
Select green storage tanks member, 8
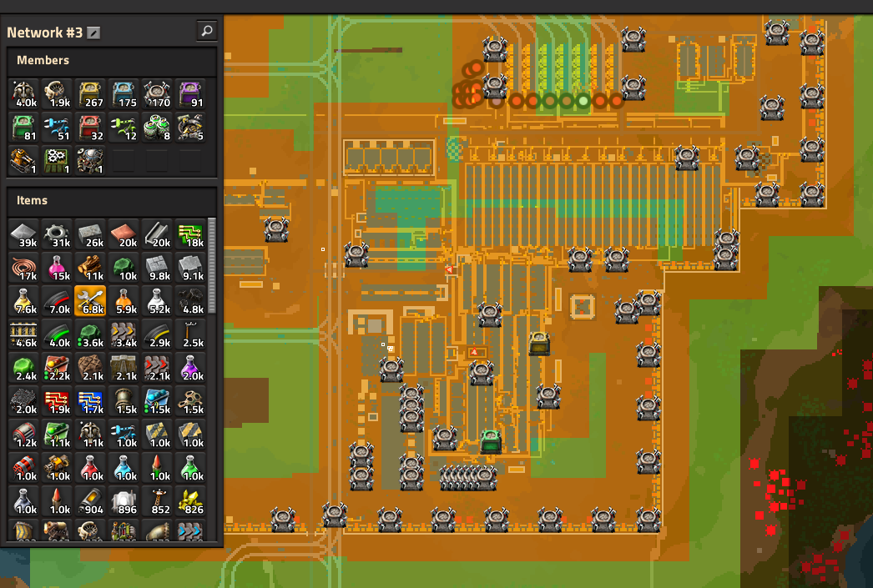[157, 128]
